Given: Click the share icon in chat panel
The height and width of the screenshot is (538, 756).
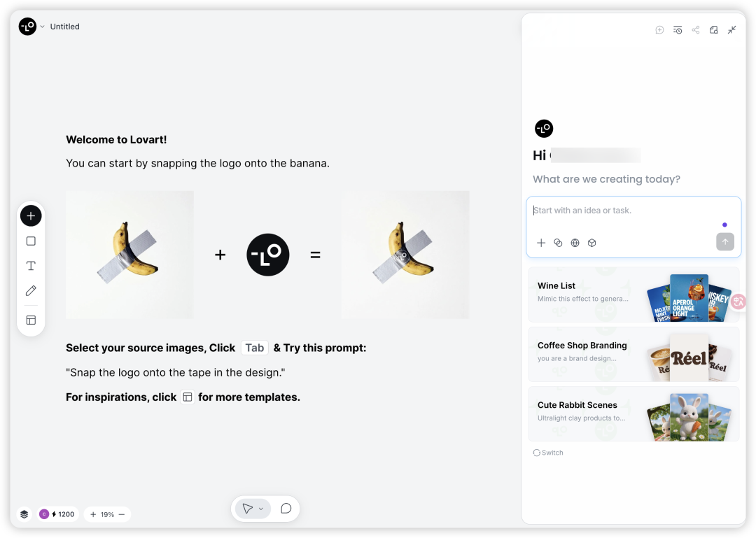Looking at the screenshot, I should tap(696, 30).
